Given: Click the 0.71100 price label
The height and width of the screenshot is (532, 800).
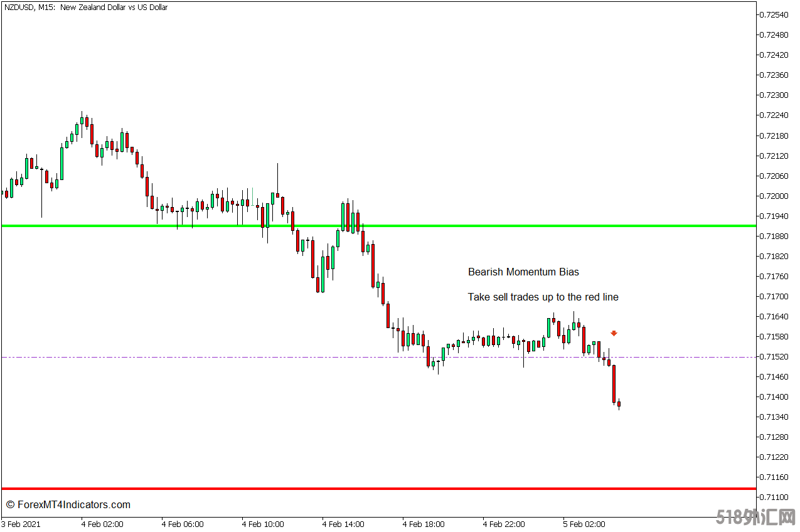Looking at the screenshot, I should pyautogui.click(x=773, y=497).
